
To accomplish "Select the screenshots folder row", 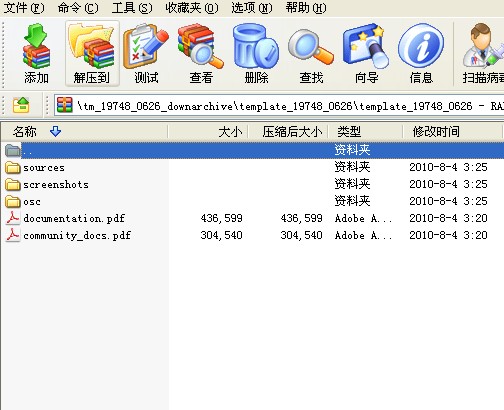I will click(252, 184).
